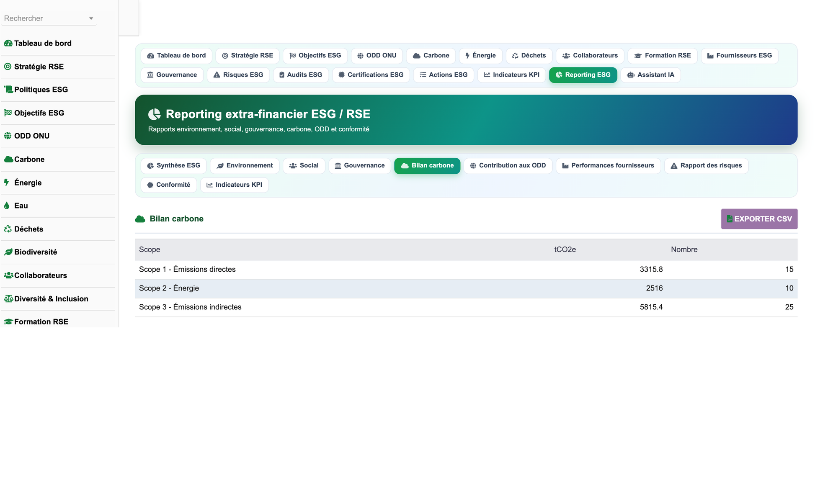Click the chart line icon on top Indicateurs KPI tab
Viewport: 815px width, 504px height.
[487, 75]
